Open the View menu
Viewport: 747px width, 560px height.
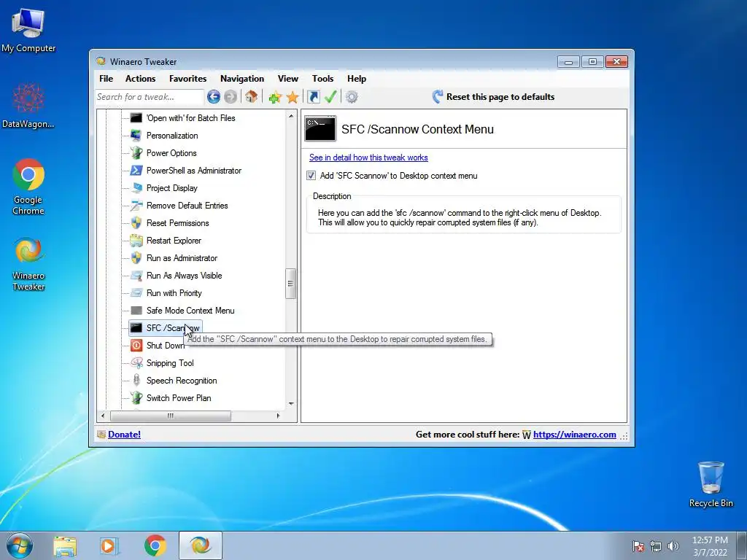pyautogui.click(x=287, y=79)
